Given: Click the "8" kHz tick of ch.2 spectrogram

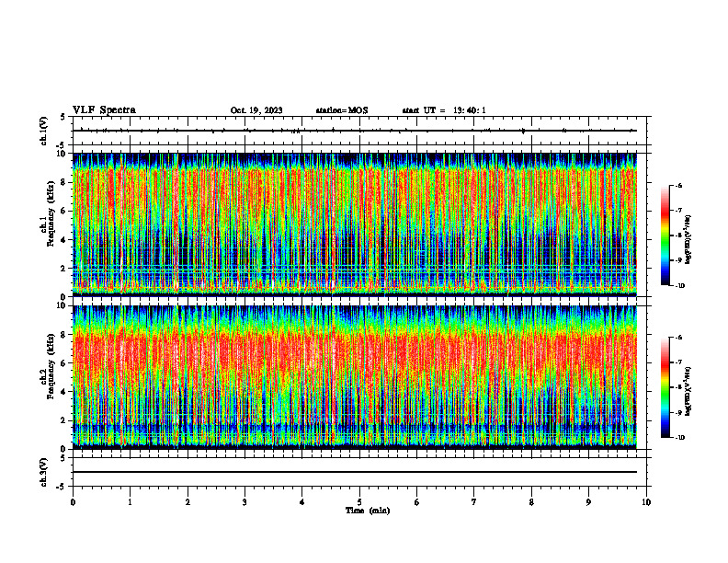Looking at the screenshot, I should click(63, 335).
